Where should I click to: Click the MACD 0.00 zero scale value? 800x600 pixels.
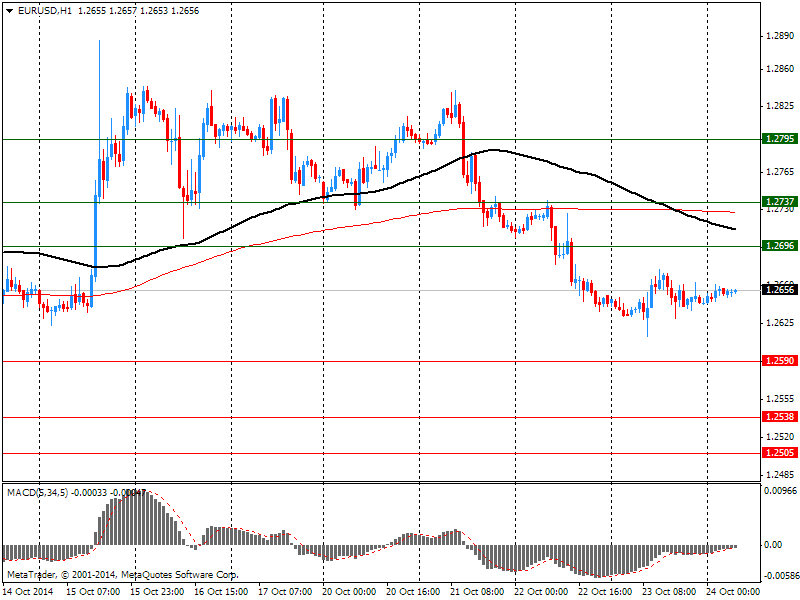[773, 545]
